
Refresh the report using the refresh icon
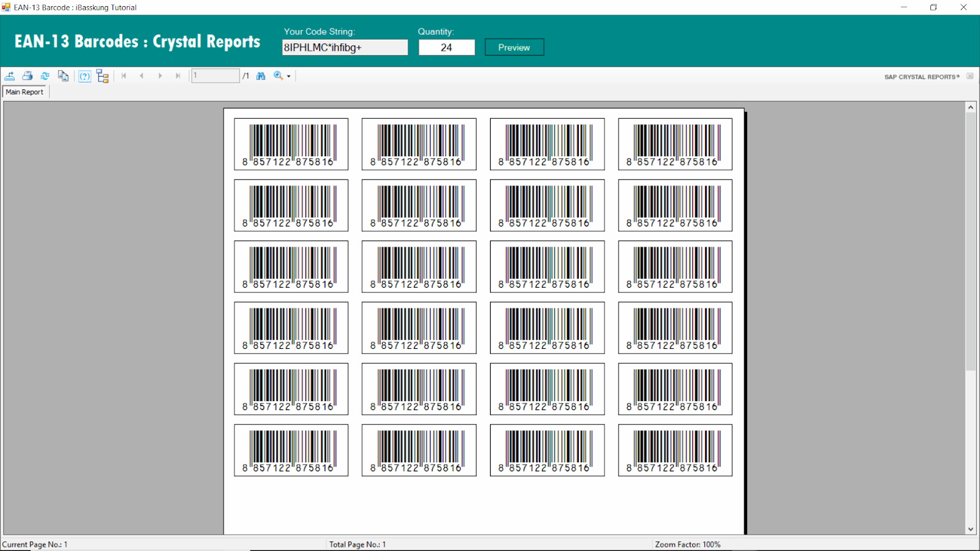(45, 75)
